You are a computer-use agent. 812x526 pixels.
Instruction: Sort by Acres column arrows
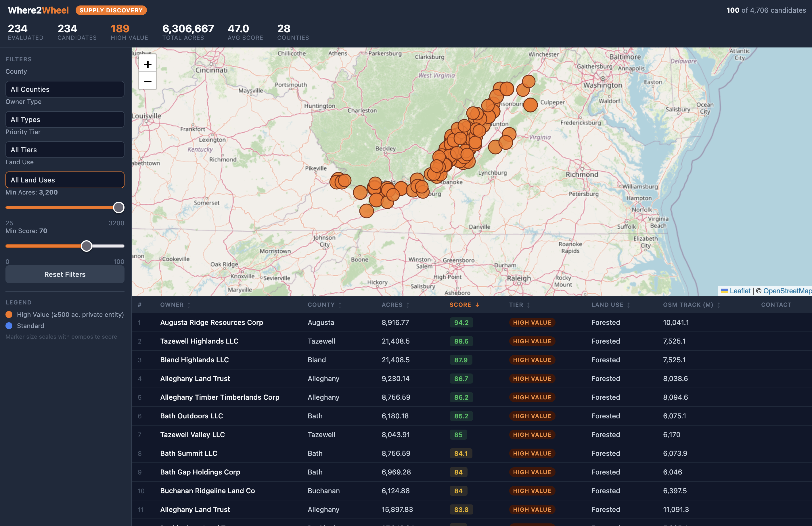[x=407, y=305]
